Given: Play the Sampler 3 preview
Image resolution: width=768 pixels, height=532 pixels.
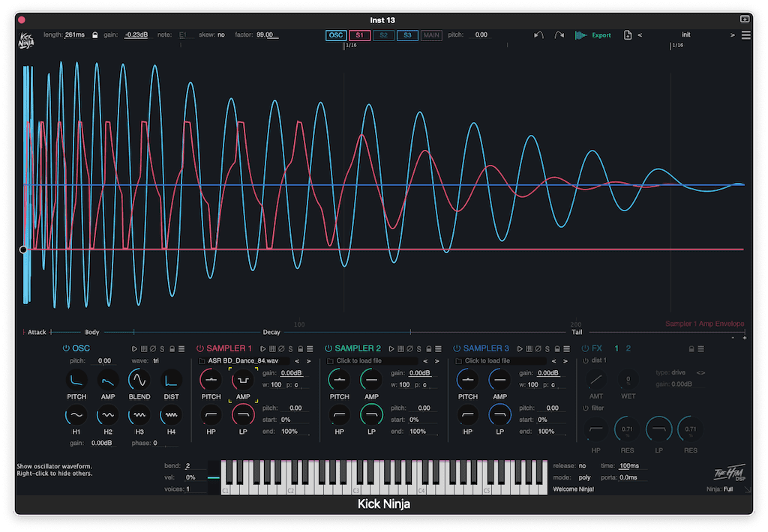Looking at the screenshot, I should point(520,349).
